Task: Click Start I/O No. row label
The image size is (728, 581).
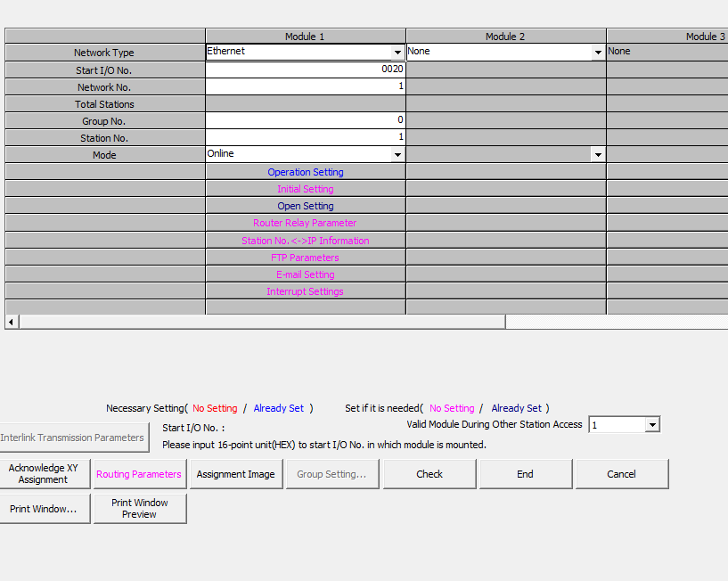Action: tap(104, 70)
